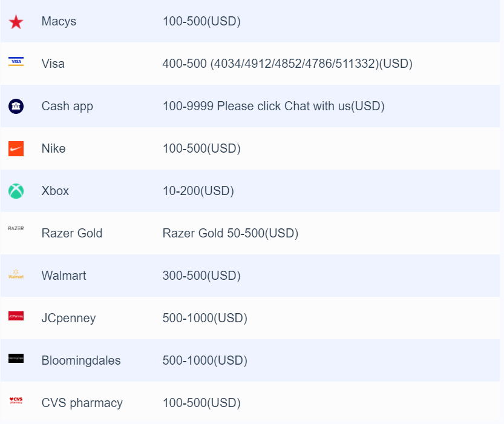This screenshot has width=504, height=424.
Task: Select the Visa card logo icon
Action: (x=16, y=61)
